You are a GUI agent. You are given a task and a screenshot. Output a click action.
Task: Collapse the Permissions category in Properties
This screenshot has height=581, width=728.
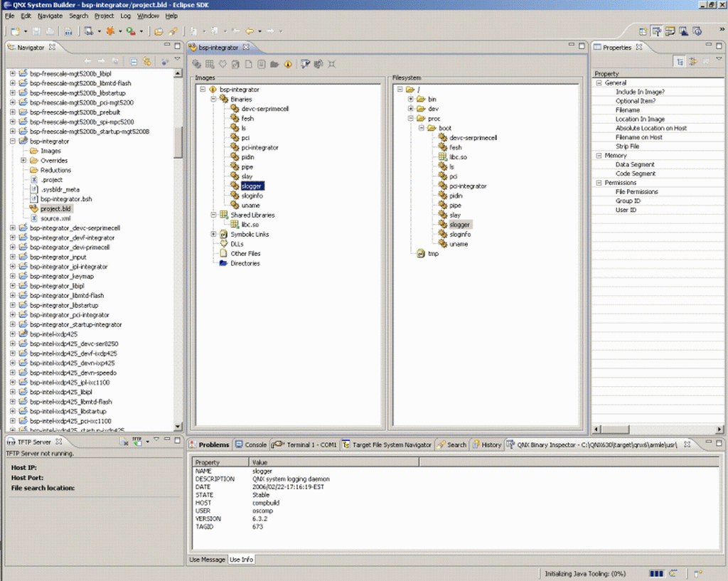(599, 183)
